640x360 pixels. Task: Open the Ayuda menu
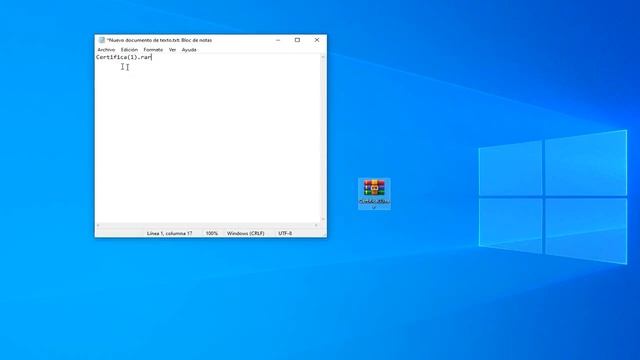189,50
